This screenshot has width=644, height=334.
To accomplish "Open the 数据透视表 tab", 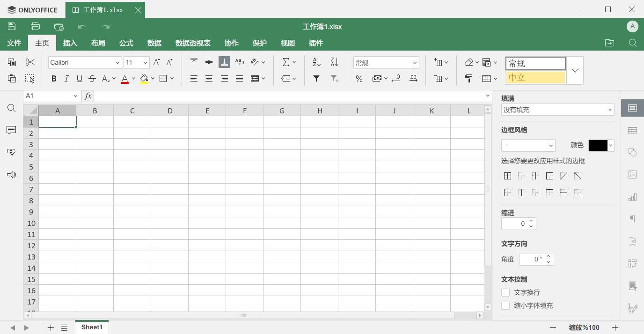I will pos(193,43).
